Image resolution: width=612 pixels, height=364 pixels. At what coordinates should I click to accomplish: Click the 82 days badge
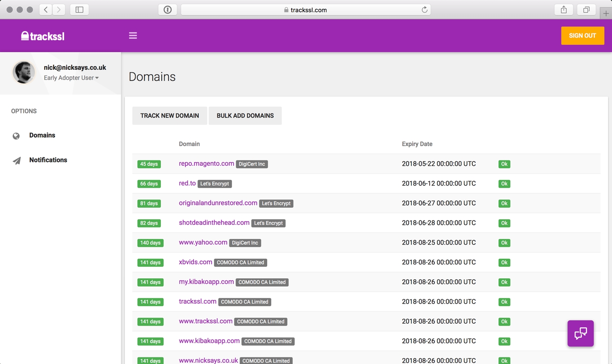149,223
